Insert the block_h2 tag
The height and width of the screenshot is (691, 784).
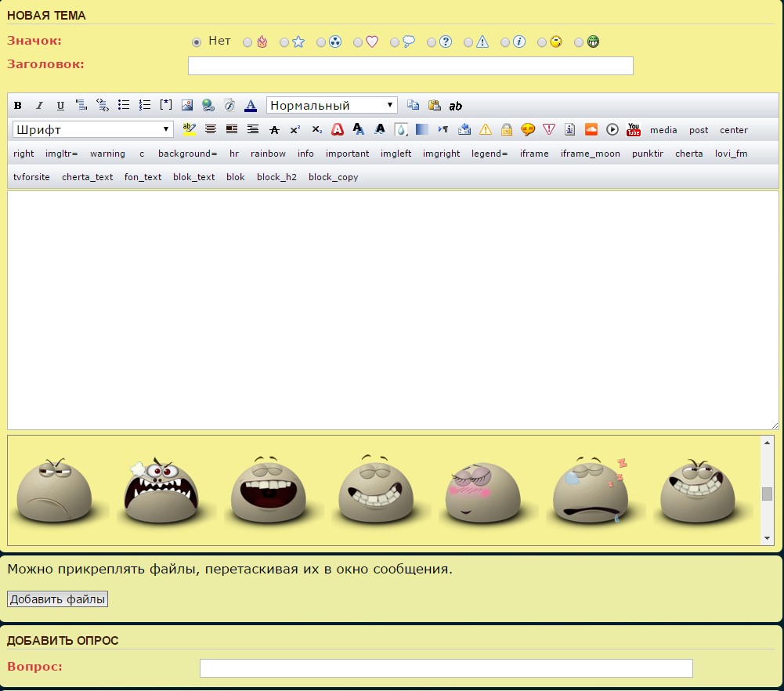276,177
